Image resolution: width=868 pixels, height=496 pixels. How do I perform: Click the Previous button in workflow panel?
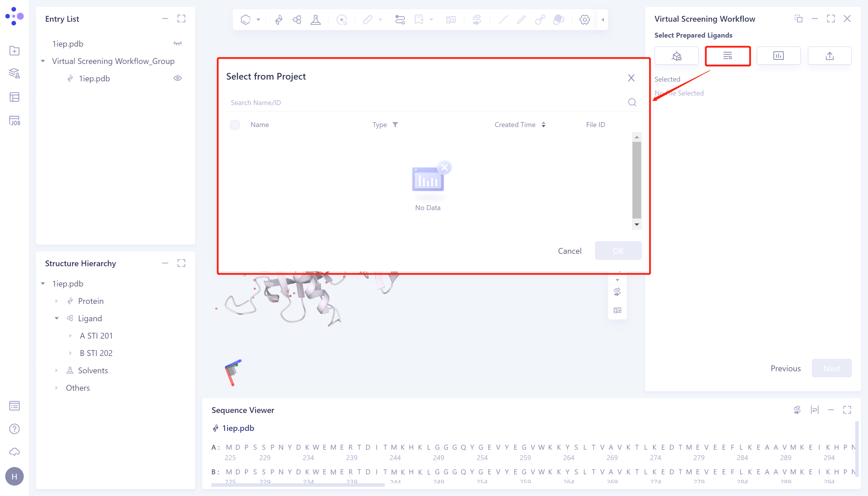(x=785, y=368)
